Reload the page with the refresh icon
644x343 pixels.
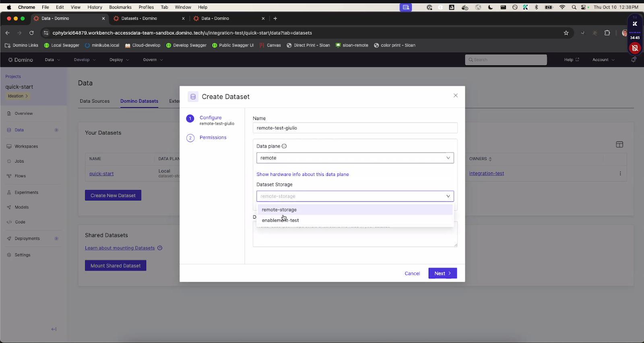click(31, 33)
